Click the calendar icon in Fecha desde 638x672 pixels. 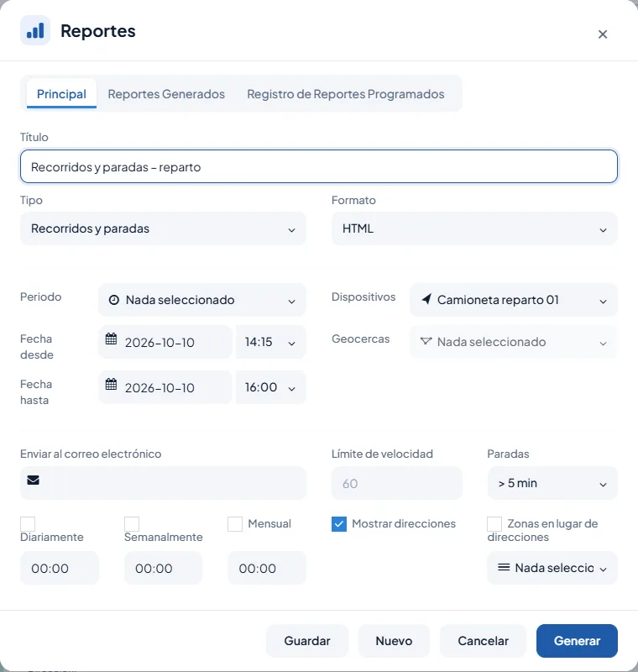click(x=111, y=339)
